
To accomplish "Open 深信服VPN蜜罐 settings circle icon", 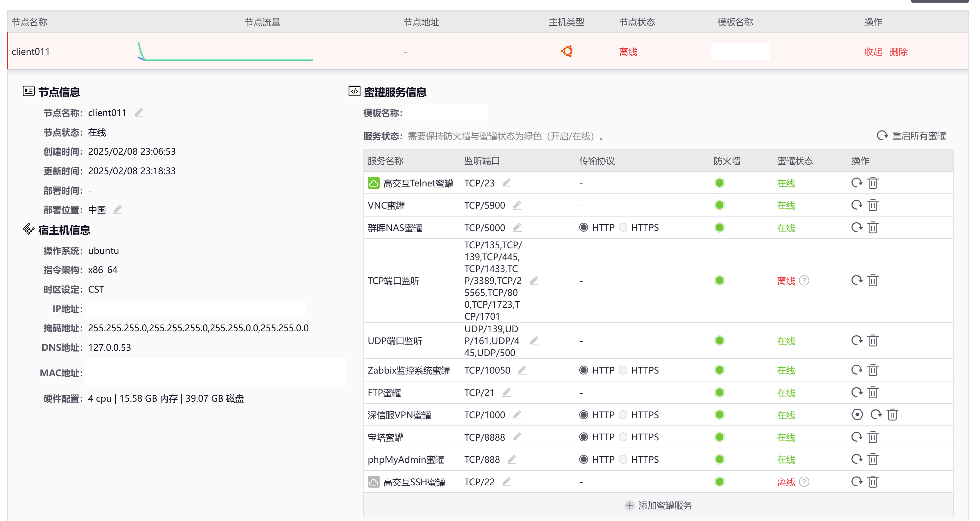I will click(857, 415).
